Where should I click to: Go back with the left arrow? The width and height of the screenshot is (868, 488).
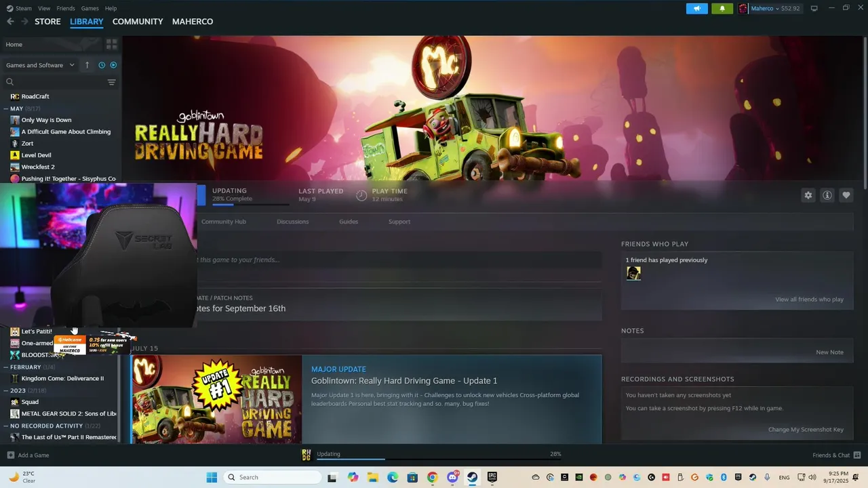[x=10, y=22]
